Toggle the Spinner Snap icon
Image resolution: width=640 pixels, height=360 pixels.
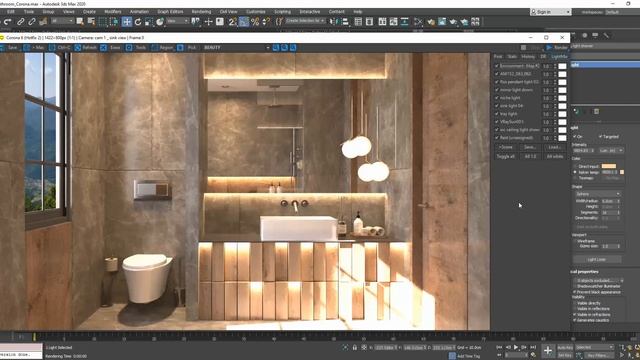click(x=266, y=22)
